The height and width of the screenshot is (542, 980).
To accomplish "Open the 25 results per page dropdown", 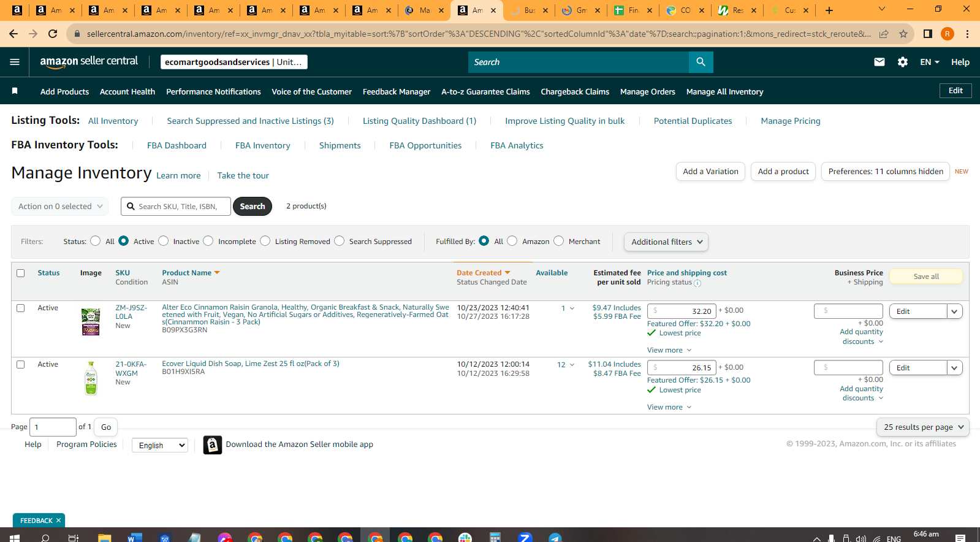I will point(922,427).
